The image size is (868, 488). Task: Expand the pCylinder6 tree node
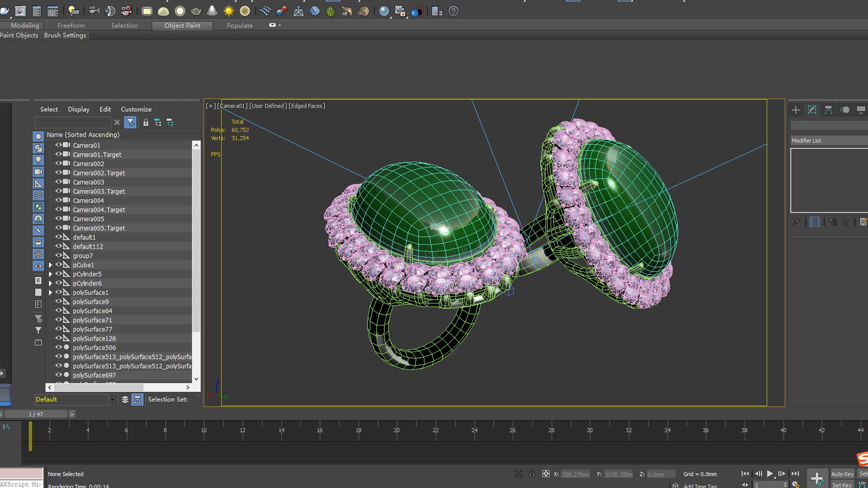pyautogui.click(x=50, y=283)
